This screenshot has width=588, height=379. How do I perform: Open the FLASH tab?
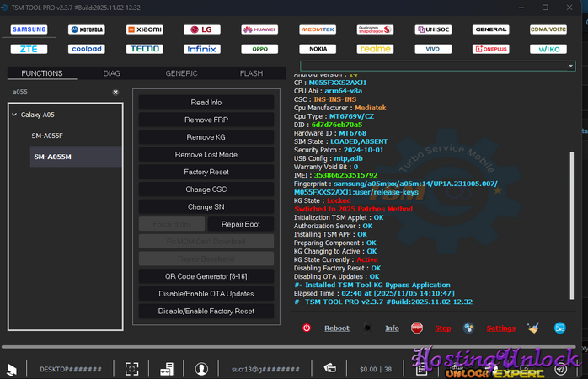tap(251, 74)
